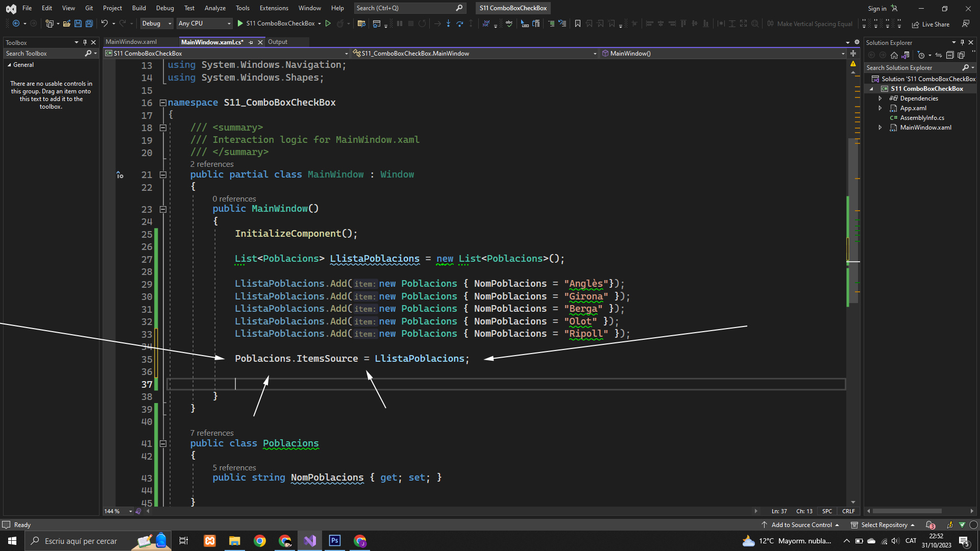Image resolution: width=980 pixels, height=551 pixels.
Task: Open the 144 % zoom level dropdown
Action: [131, 511]
